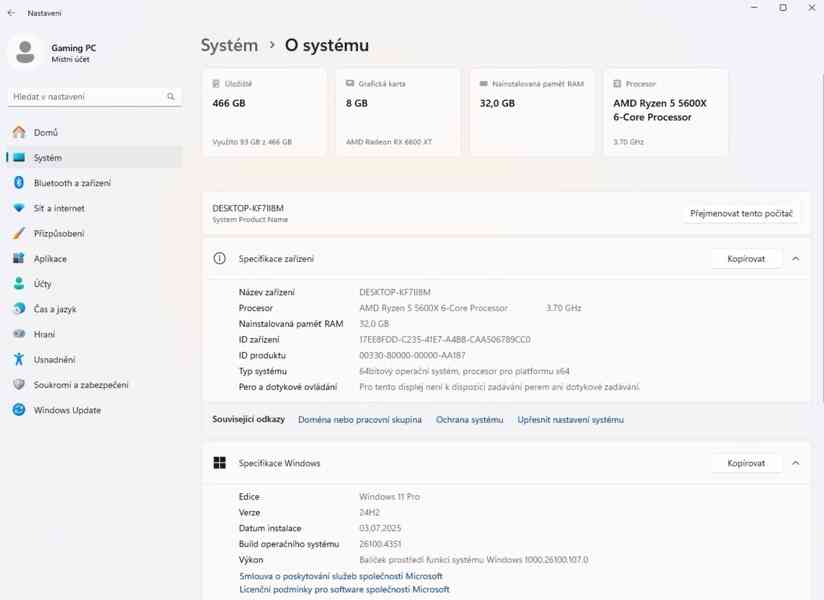This screenshot has height=600, width=824.
Task: Open the 32,0 GB RAM card
Action: coord(532,112)
